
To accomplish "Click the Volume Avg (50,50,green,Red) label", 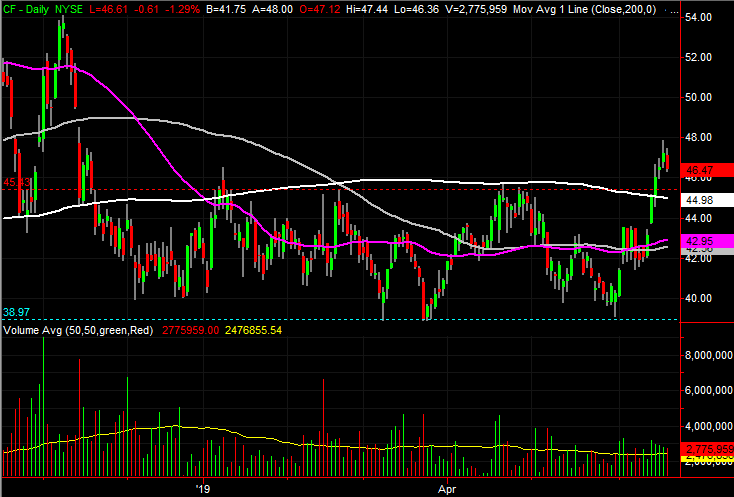I will click(78, 330).
